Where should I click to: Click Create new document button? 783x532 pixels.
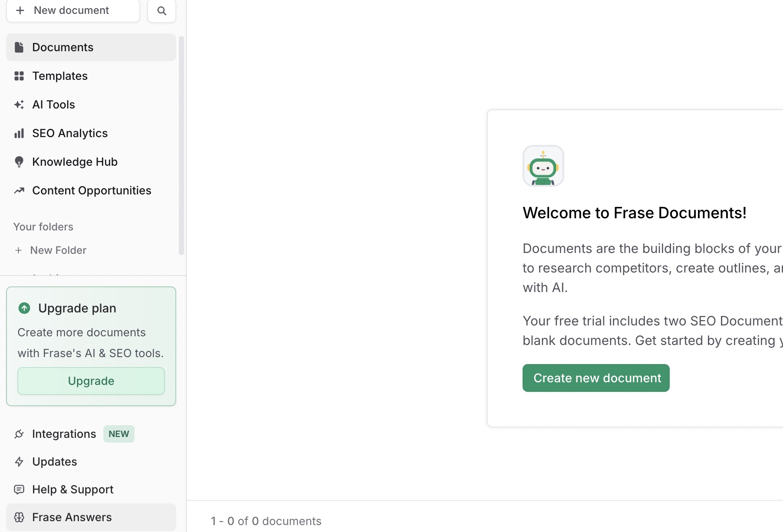click(596, 378)
